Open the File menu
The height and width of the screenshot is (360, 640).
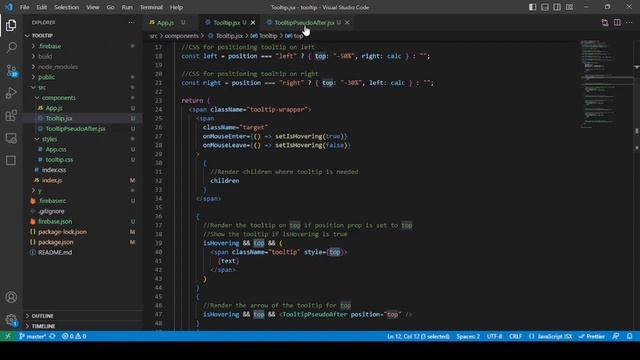[x=24, y=7]
